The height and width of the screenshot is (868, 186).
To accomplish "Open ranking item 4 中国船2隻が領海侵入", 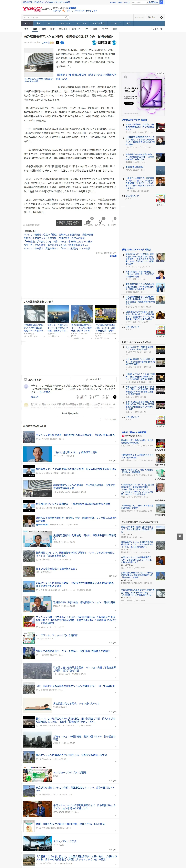I will [135, 167].
